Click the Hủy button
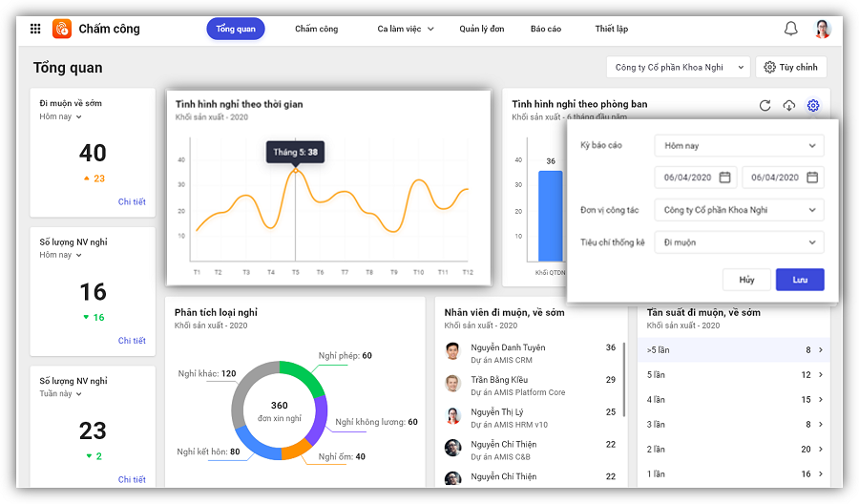 [746, 280]
